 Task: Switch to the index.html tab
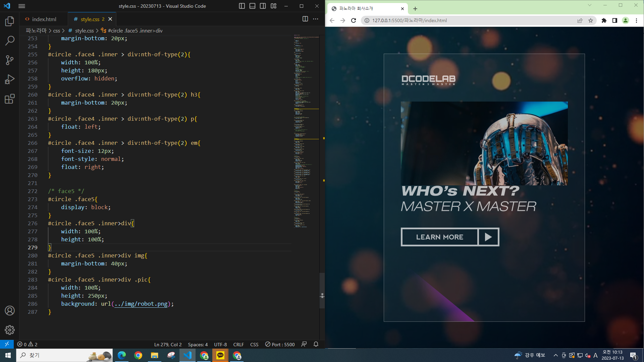click(44, 19)
